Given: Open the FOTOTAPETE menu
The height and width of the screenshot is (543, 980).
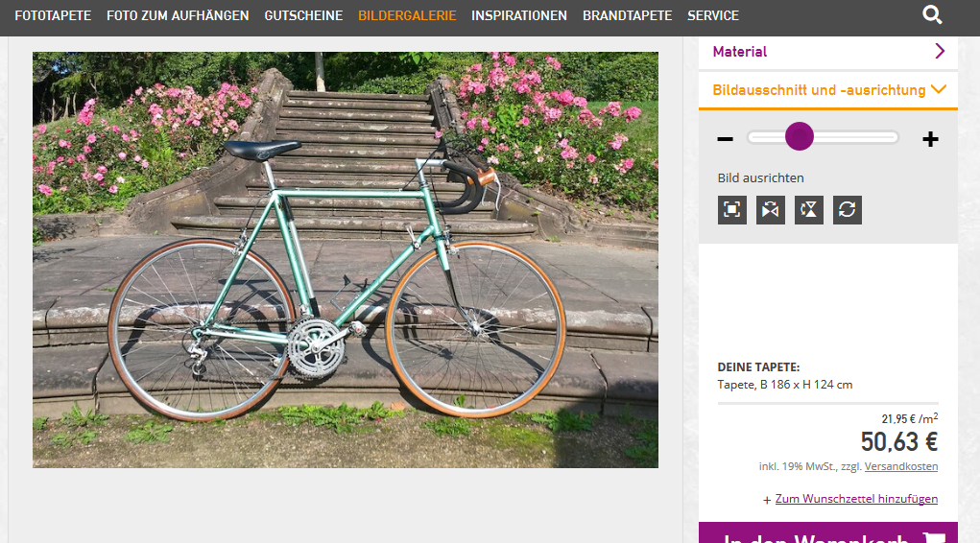Looking at the screenshot, I should [x=53, y=15].
